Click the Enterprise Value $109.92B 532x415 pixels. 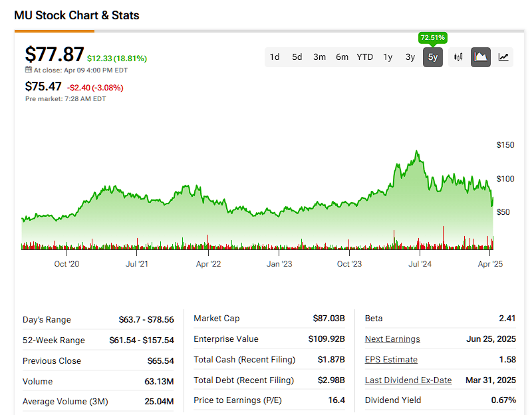327,339
